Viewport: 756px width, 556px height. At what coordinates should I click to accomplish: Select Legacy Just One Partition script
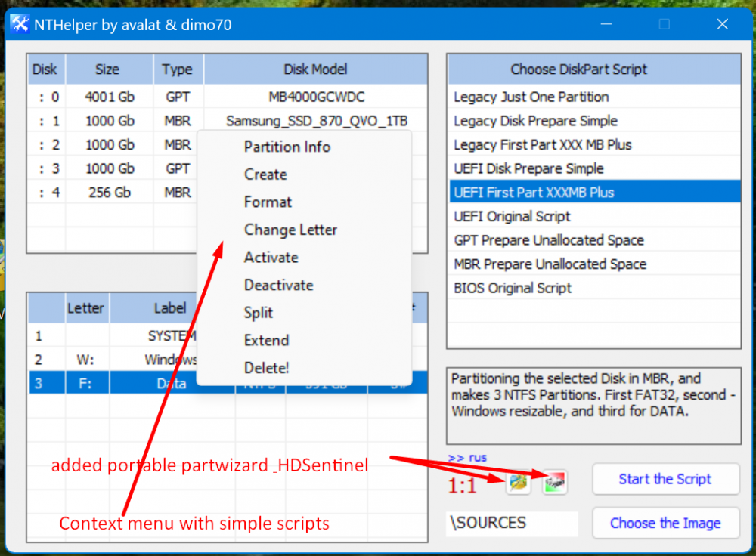[531, 97]
